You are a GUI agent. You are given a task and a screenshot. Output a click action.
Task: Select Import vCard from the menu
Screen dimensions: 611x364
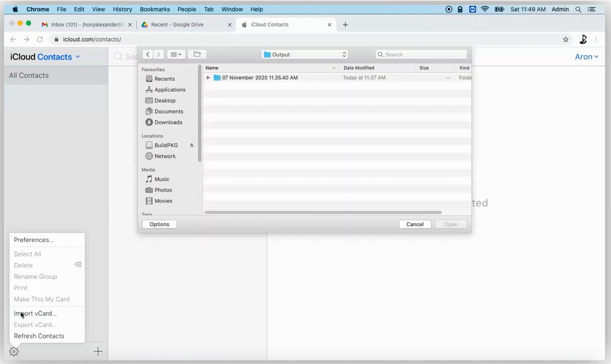click(x=35, y=313)
